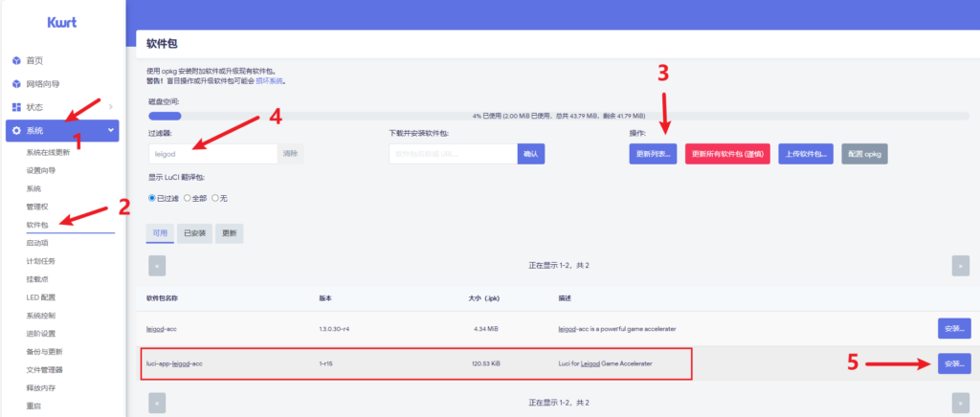Image resolution: width=980 pixels, height=417 pixels.
Task: Open 首页 home icon in sidebar
Action: click(x=16, y=60)
